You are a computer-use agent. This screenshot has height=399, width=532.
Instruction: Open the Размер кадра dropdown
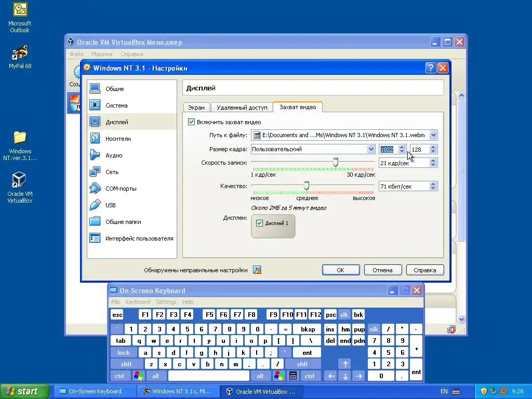pos(313,149)
